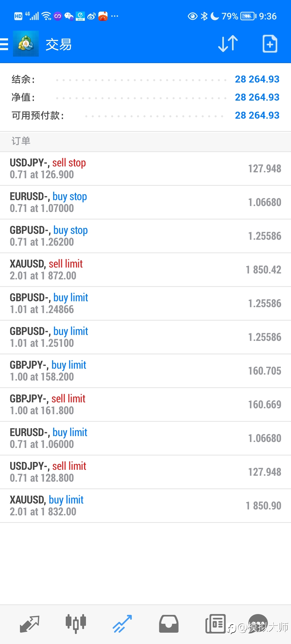Image resolution: width=291 pixels, height=644 pixels.
Task: Open the sort orders arrows icon
Action: (x=228, y=44)
